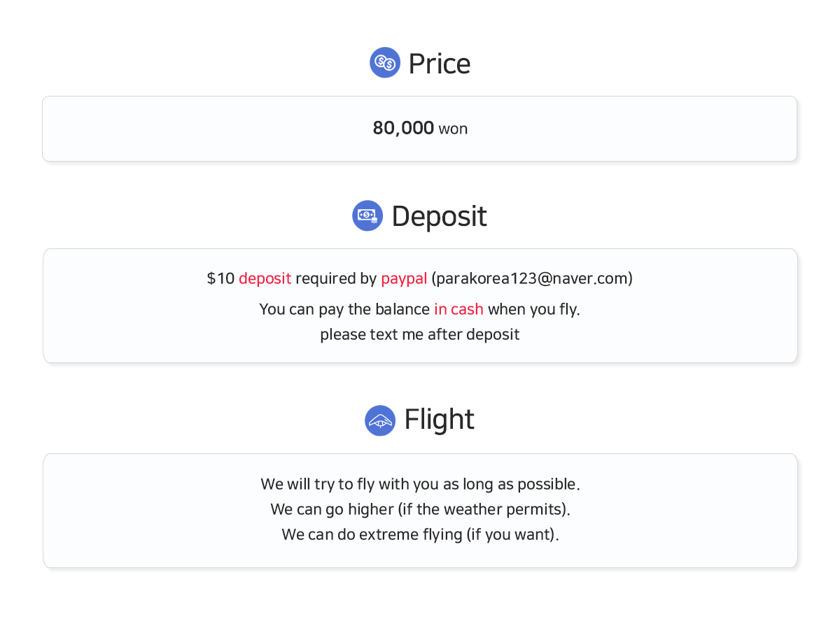The height and width of the screenshot is (631, 840).
Task: Click 'please text me after deposit' line
Action: (420, 334)
